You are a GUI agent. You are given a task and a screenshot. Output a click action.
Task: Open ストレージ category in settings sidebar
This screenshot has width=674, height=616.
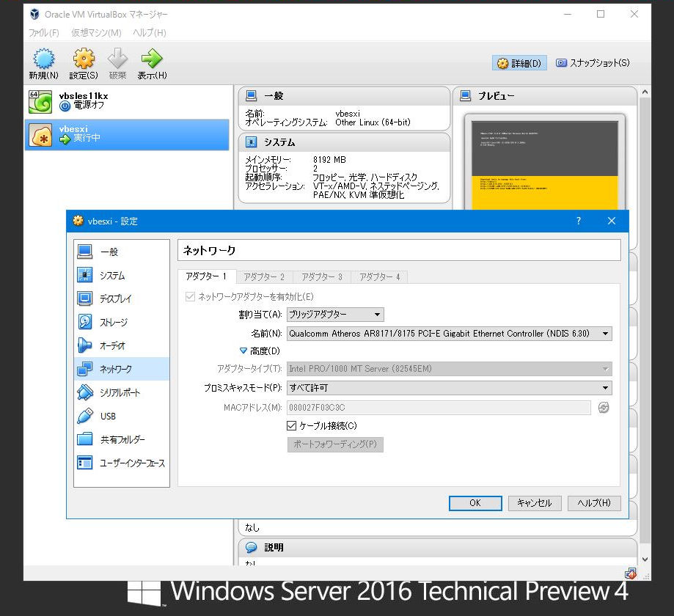pos(122,322)
